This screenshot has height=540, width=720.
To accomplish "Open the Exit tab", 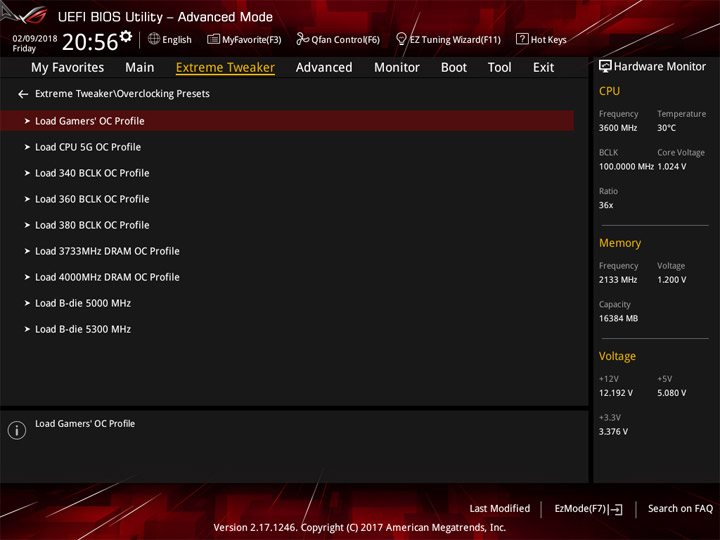I will point(543,68).
